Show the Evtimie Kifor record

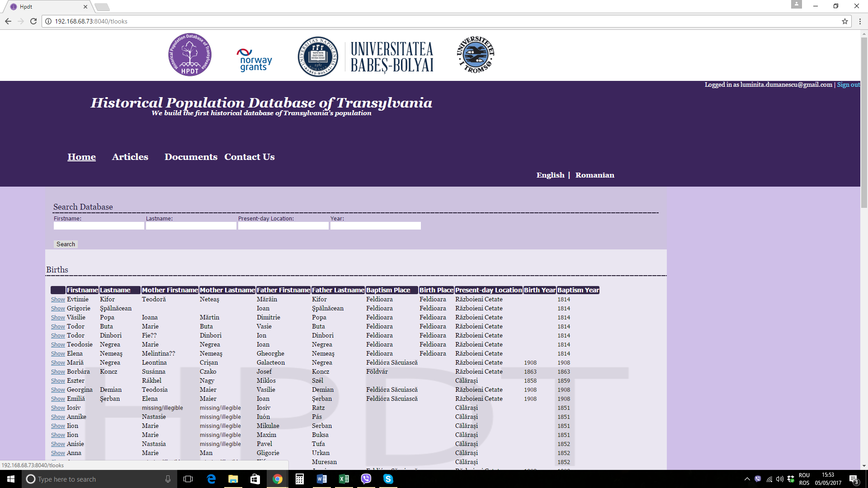[x=58, y=300]
